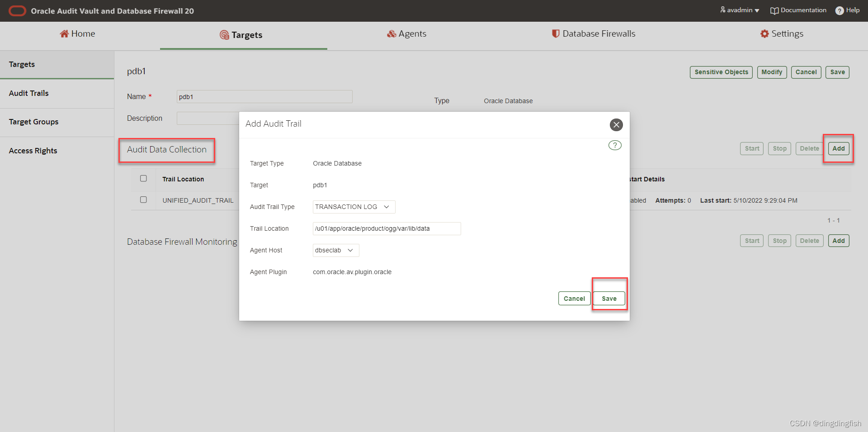Click the Oracle logo icon
868x432 pixels.
18,11
